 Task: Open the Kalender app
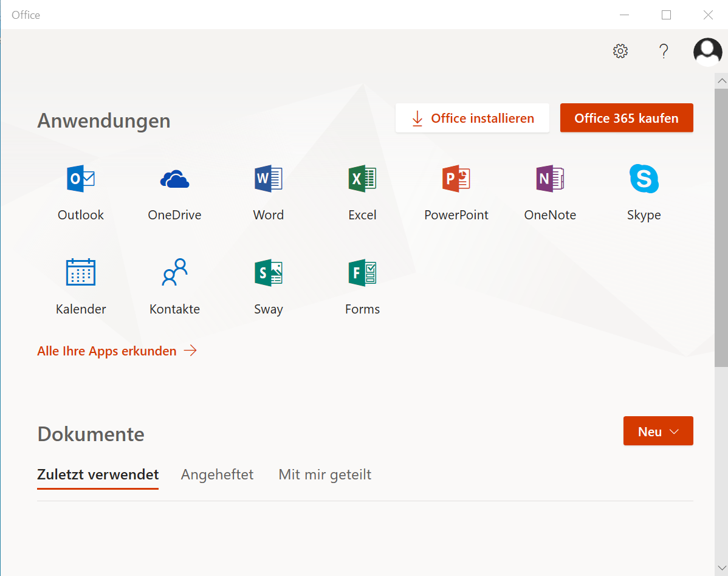[x=81, y=273]
